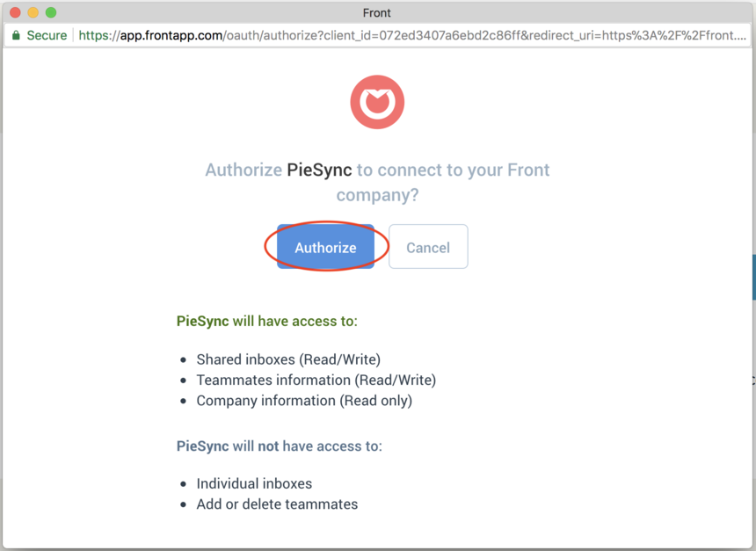
Task: Select the Individual inboxes list item
Action: tap(254, 483)
